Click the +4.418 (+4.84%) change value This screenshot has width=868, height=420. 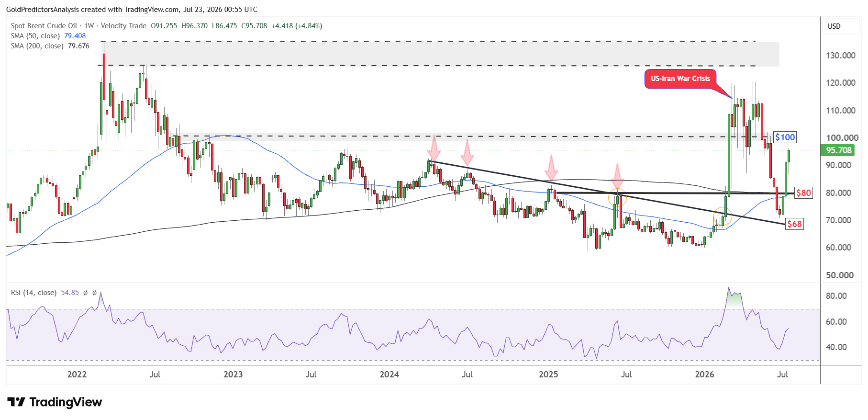pyautogui.click(x=297, y=26)
